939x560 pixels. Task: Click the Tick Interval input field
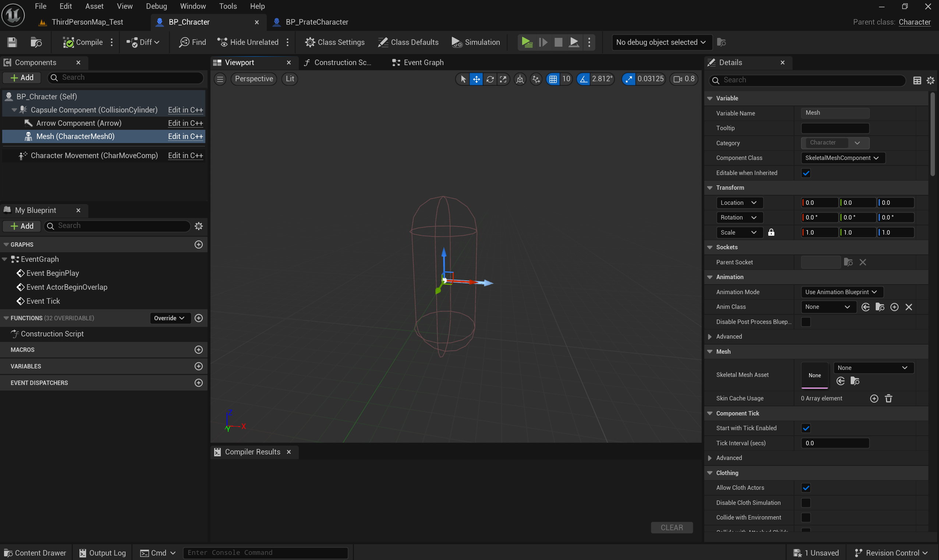(x=835, y=443)
